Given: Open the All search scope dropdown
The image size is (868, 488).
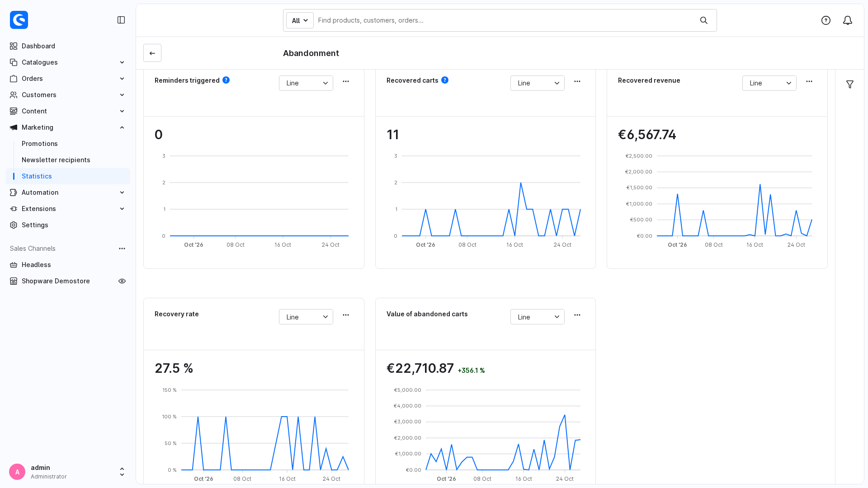Looking at the screenshot, I should coord(300,20).
